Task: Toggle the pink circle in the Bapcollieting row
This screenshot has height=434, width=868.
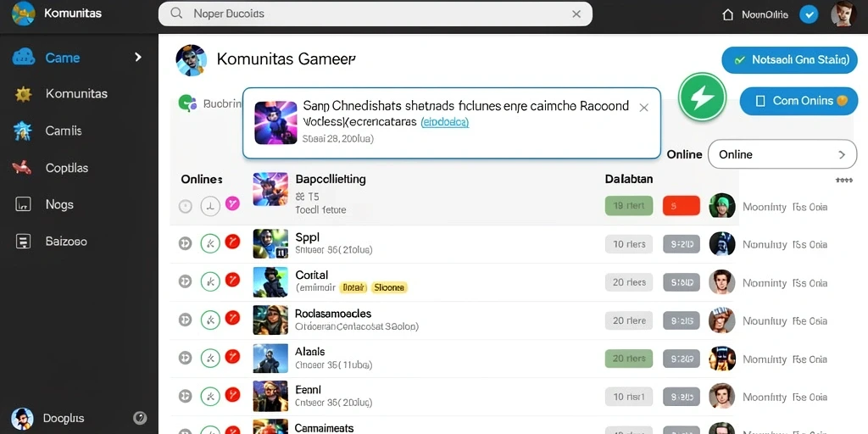Action: (x=232, y=204)
